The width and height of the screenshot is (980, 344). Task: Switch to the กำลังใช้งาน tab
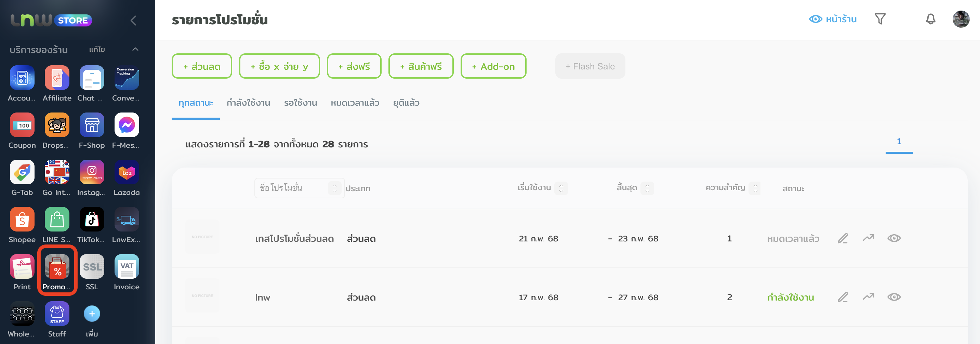point(249,103)
